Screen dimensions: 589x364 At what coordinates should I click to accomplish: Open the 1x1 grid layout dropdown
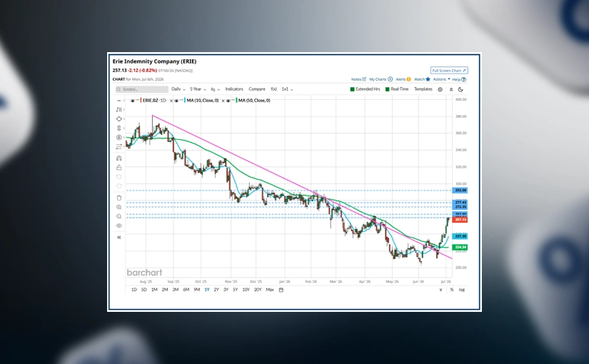287,89
